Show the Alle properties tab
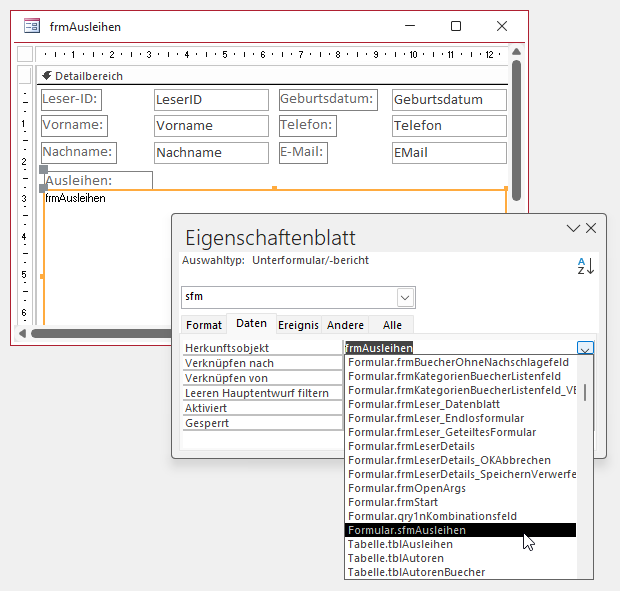Image resolution: width=620 pixels, height=591 pixels. click(392, 325)
